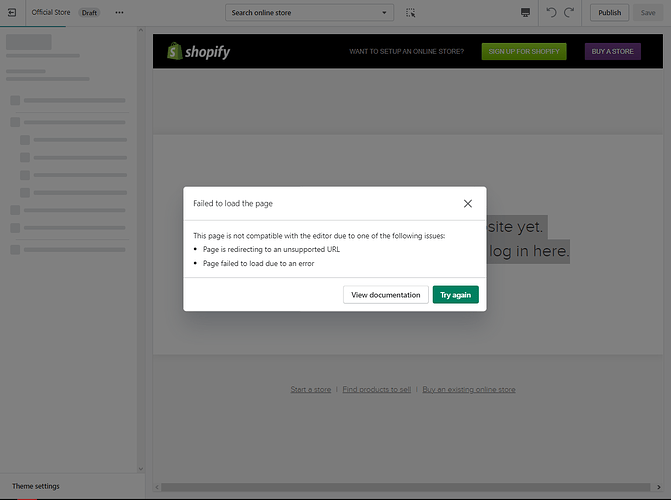The height and width of the screenshot is (500, 671).
Task: Click the 'Failed to load the page' title
Action: click(x=233, y=203)
